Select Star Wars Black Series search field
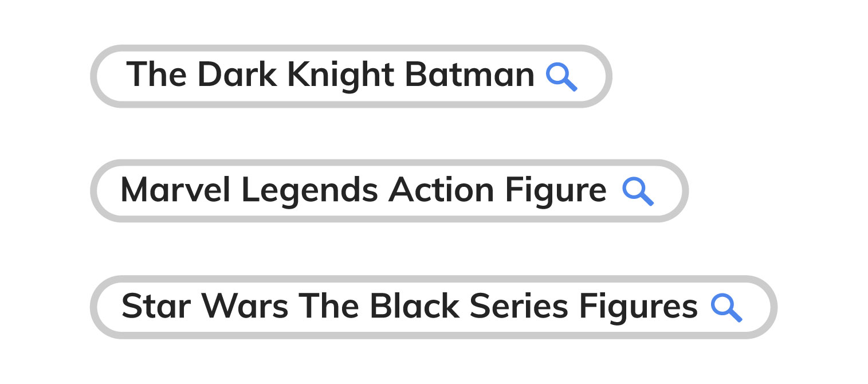Image resolution: width=868 pixels, height=384 pixels. point(409,307)
